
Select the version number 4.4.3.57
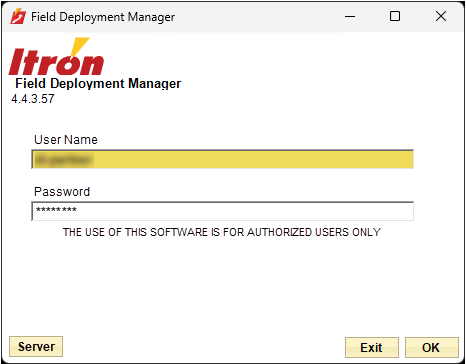tap(33, 99)
